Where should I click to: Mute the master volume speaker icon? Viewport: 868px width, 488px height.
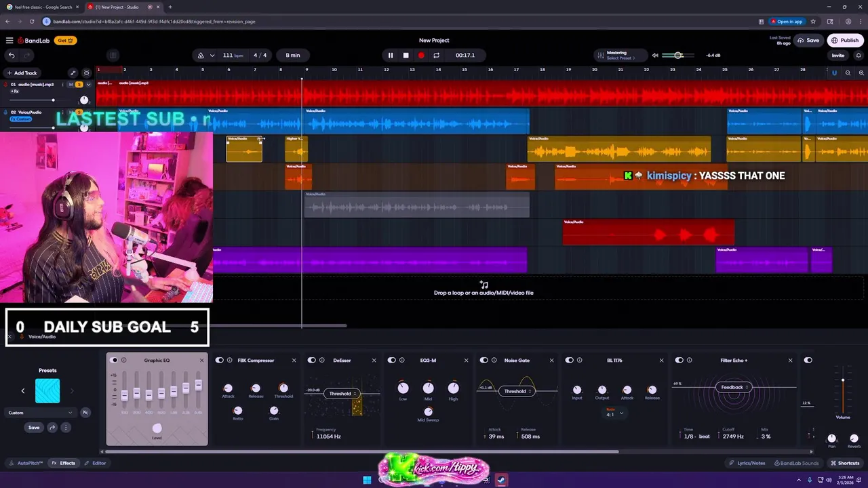click(655, 55)
